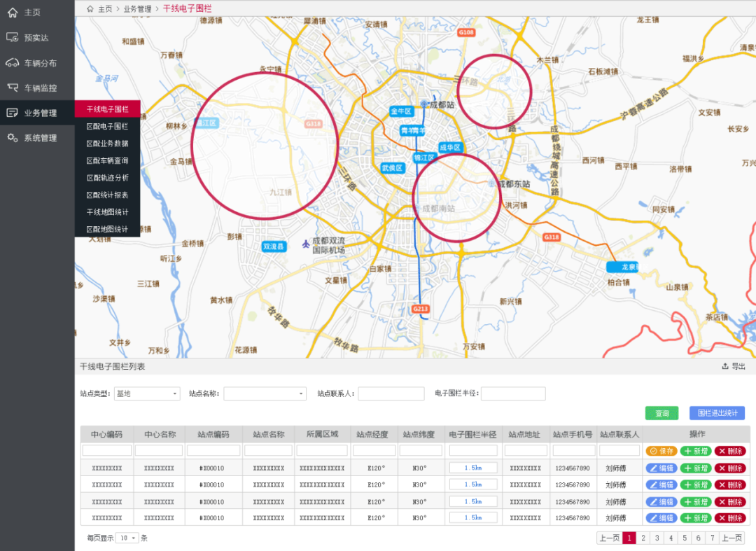Open the 车辆监控 vehicle monitoring menu
The width and height of the screenshot is (756, 551).
[37, 88]
